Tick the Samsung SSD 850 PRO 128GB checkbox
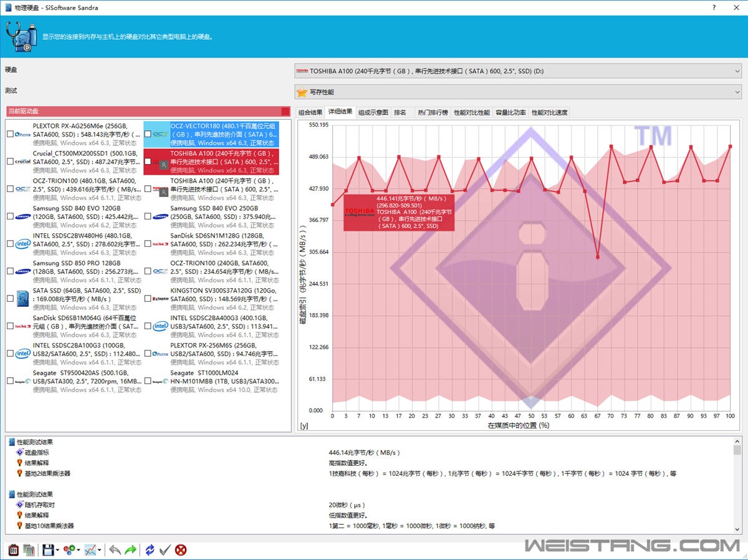The image size is (748, 560). (10, 271)
